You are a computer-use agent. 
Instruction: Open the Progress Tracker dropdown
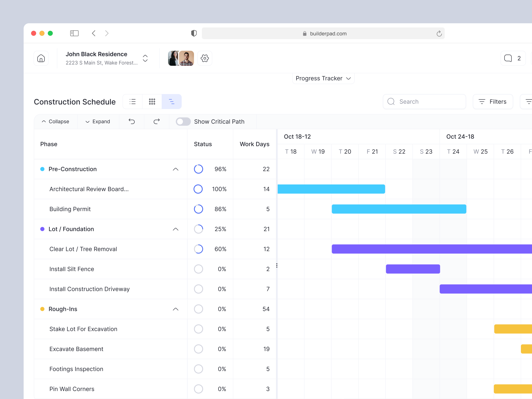click(x=323, y=78)
